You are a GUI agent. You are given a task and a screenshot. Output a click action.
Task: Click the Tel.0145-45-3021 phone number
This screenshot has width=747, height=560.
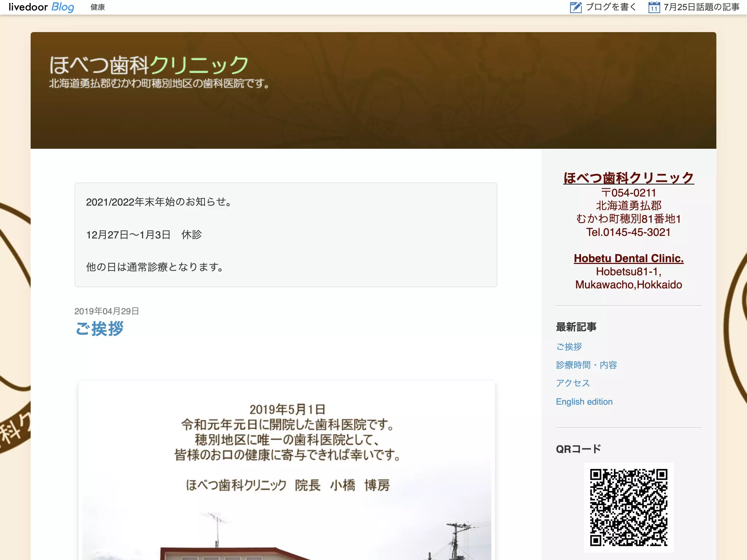pos(628,232)
